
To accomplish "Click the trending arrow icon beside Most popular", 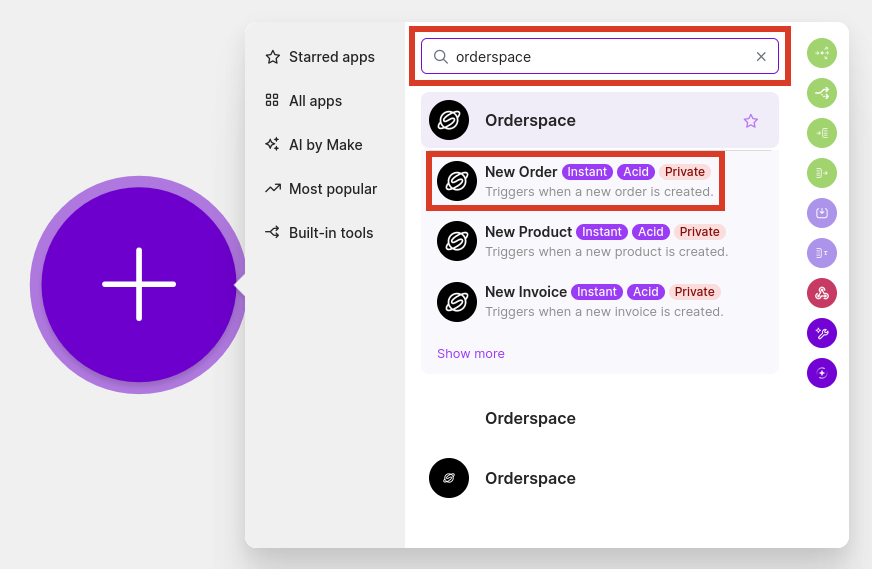I will [272, 189].
